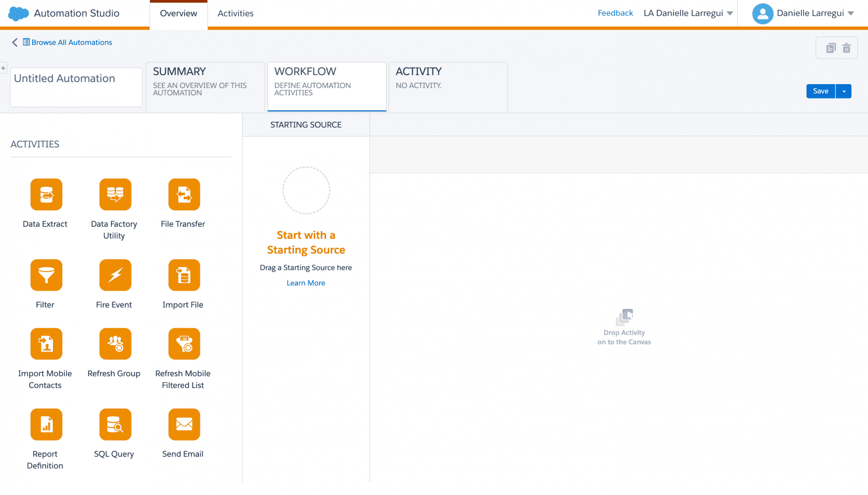Click the back arrow chevron
Image resolution: width=868 pixels, height=495 pixels.
15,43
